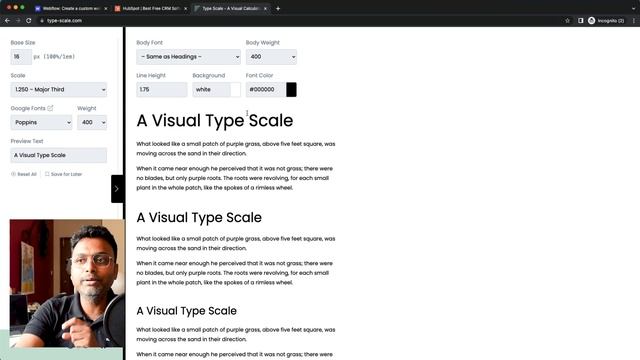Open the black font color swatch
Screen dimensions: 640x360
291,89
